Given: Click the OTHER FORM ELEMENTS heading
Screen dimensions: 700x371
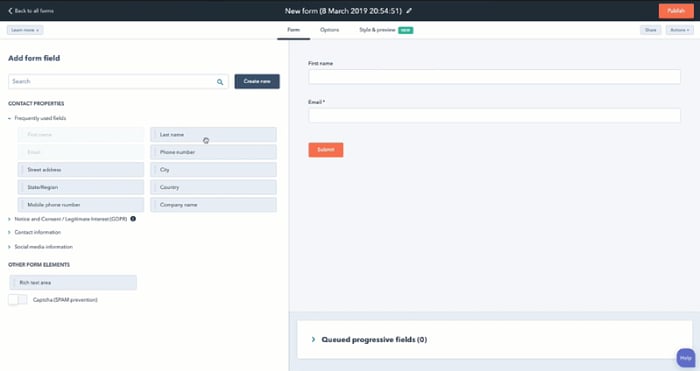Looking at the screenshot, I should (x=39, y=265).
